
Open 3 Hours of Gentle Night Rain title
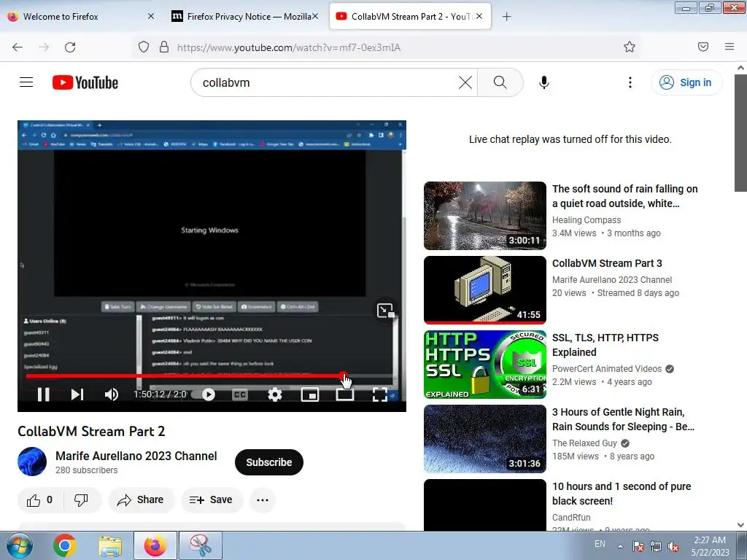623,419
